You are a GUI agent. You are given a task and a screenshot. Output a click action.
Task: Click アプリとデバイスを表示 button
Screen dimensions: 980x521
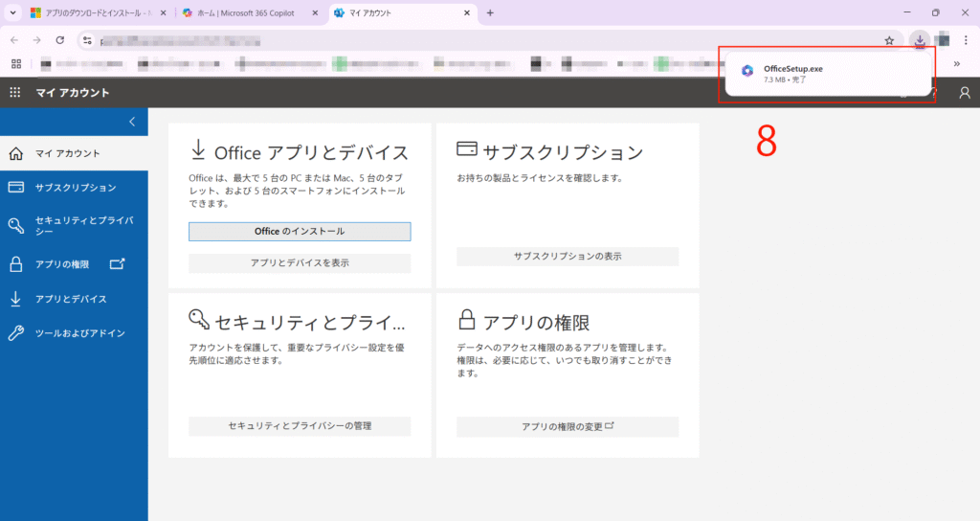(300, 263)
